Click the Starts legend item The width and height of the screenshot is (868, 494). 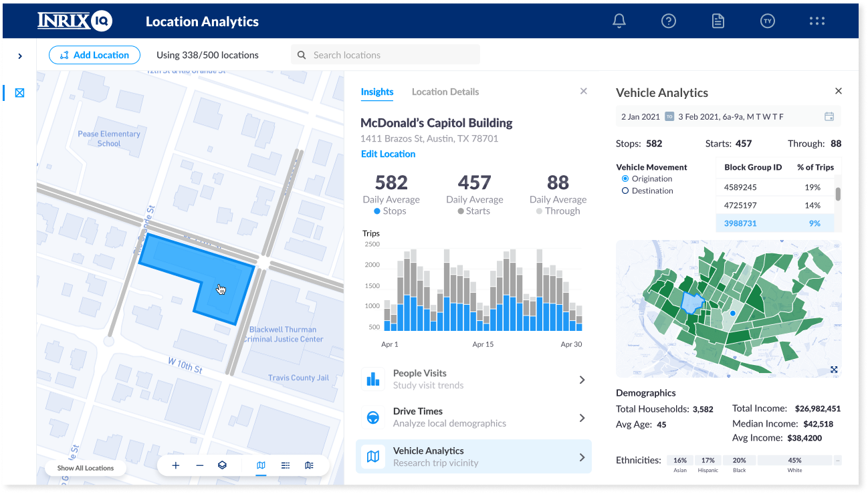coord(473,211)
